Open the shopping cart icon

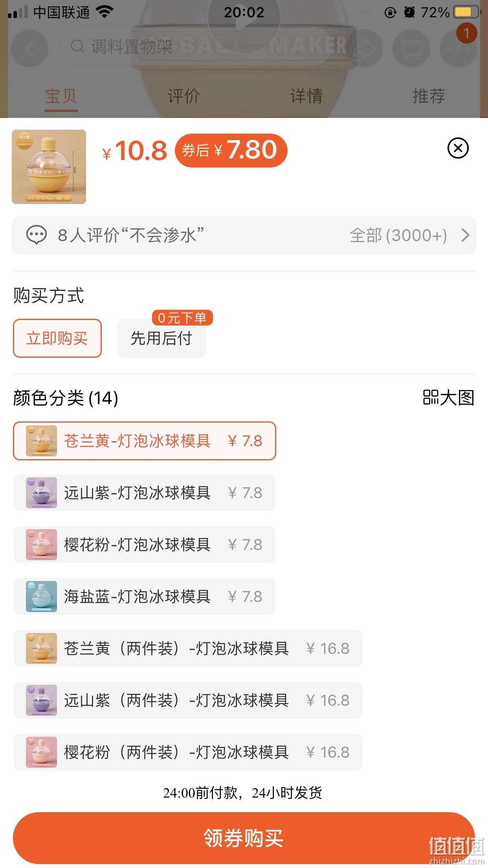tap(411, 48)
